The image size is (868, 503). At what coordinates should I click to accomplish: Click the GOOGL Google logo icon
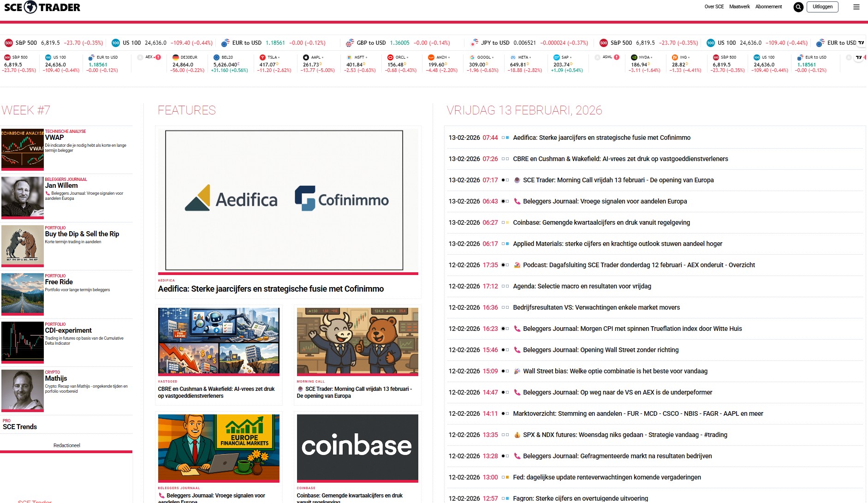[x=472, y=57]
